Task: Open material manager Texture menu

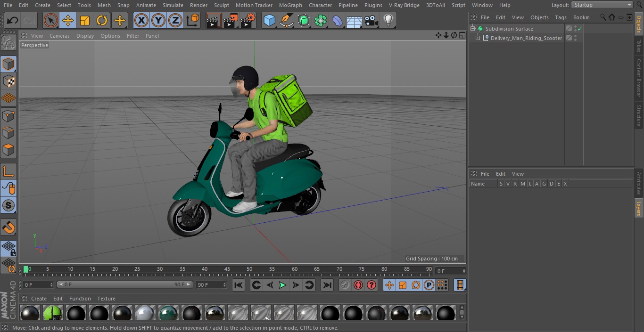Action: 106,299
